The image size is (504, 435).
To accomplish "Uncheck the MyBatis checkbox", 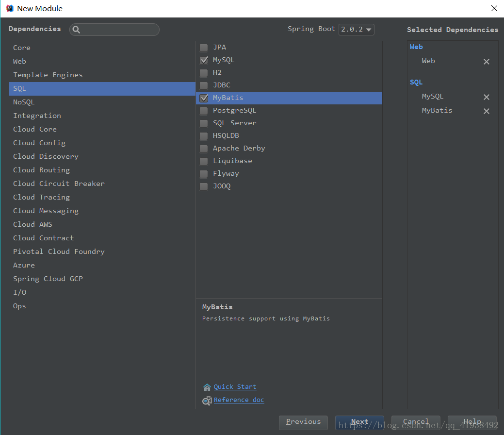I will (204, 98).
